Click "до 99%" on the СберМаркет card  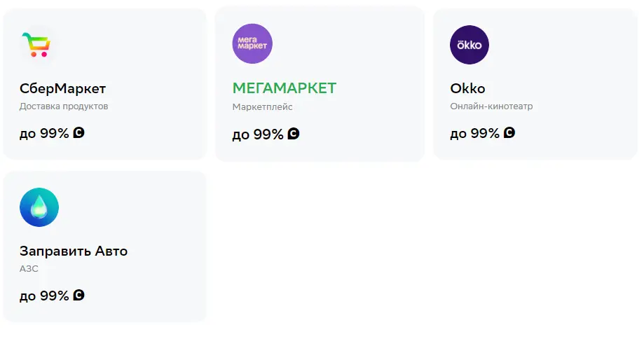(44, 133)
